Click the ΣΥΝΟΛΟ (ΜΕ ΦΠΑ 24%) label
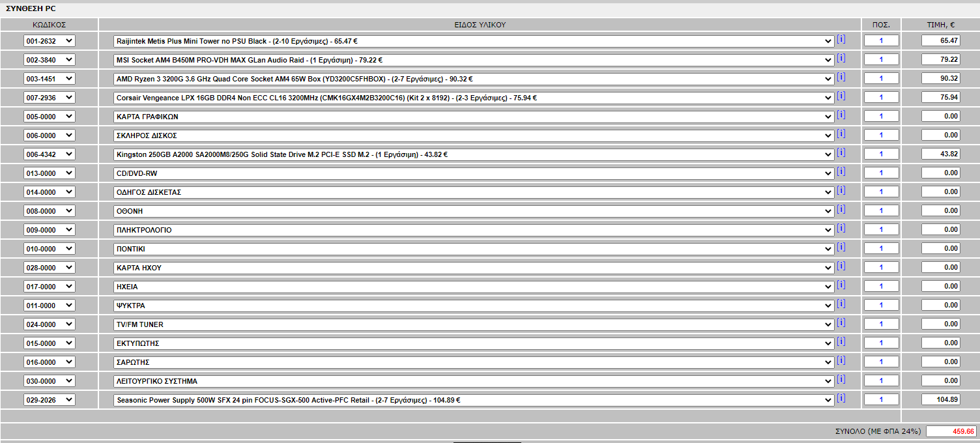Screen dimensions: 980x443 click(878, 431)
